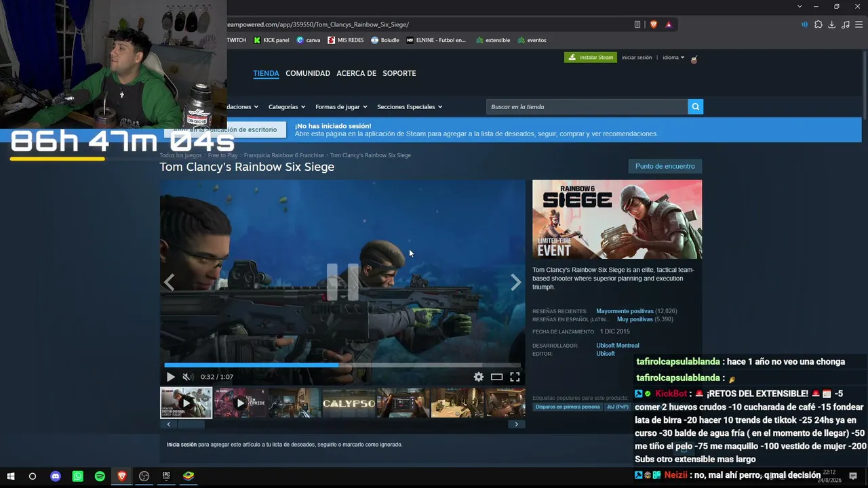Image resolution: width=868 pixels, height=488 pixels.
Task: Open the Ubisoft publisher link
Action: (606, 354)
